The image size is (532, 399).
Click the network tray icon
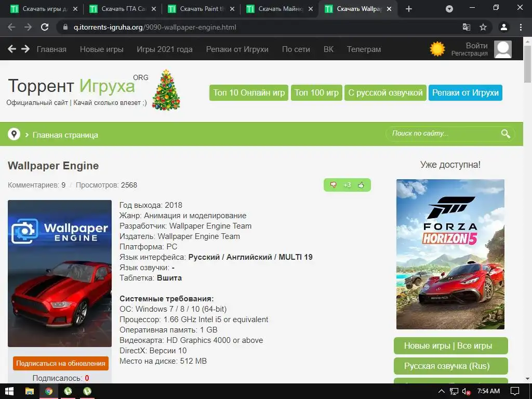click(x=454, y=391)
